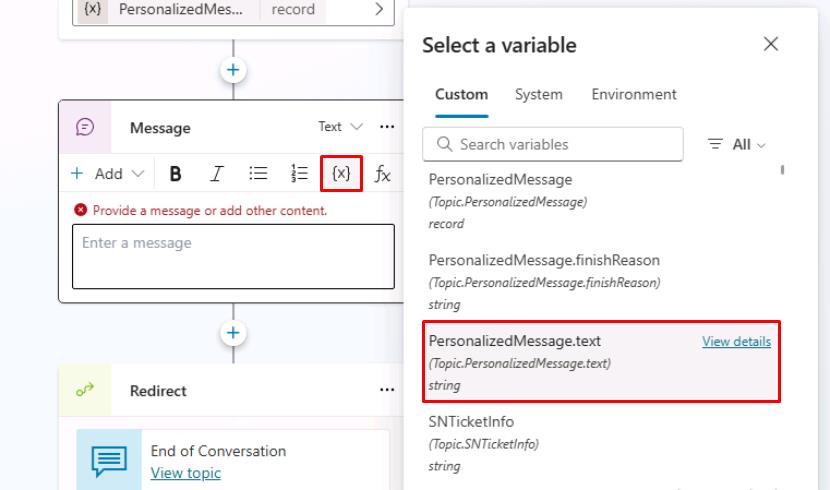Open View details for PersonalizedMessage.text

(736, 342)
